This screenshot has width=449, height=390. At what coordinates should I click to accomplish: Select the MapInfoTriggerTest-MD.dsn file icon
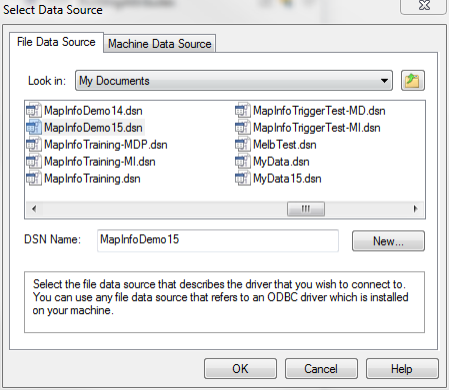(x=243, y=110)
